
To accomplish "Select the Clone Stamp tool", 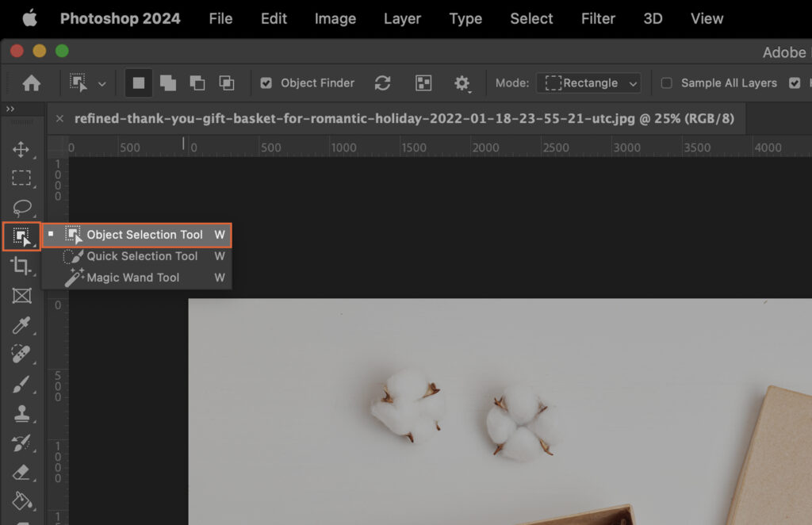I will coord(21,413).
